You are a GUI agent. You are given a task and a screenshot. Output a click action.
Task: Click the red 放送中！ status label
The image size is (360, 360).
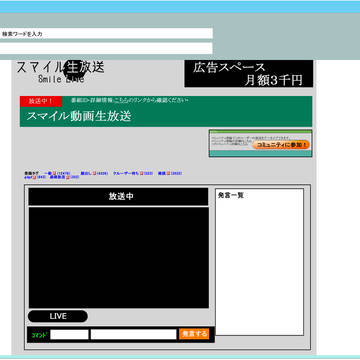click(41, 101)
